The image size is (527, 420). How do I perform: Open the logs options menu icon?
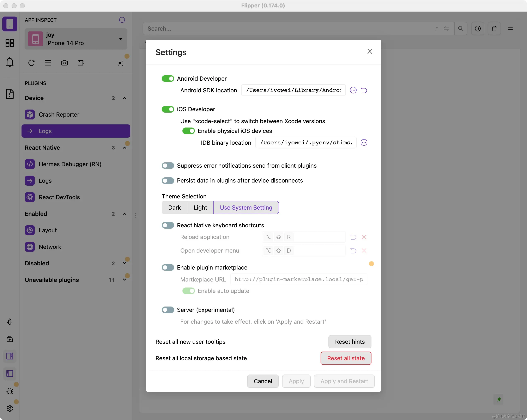point(510,28)
